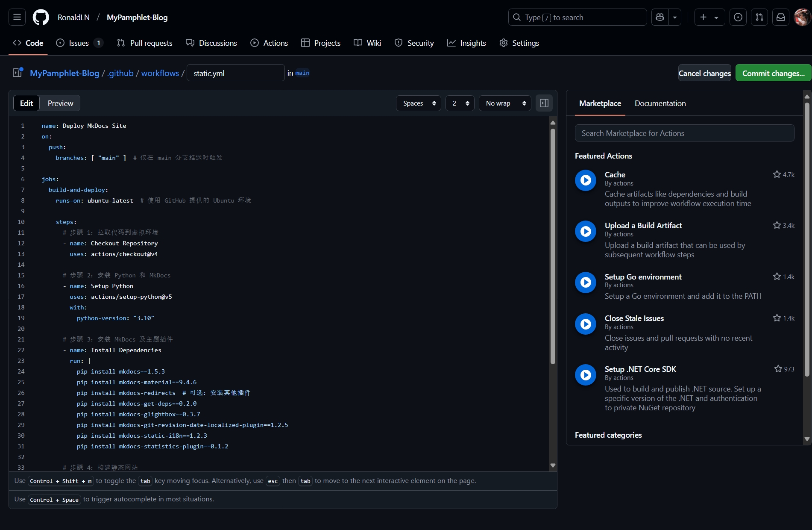Open the issues icon in header
Viewport: 812px width, 530px height.
click(x=738, y=17)
